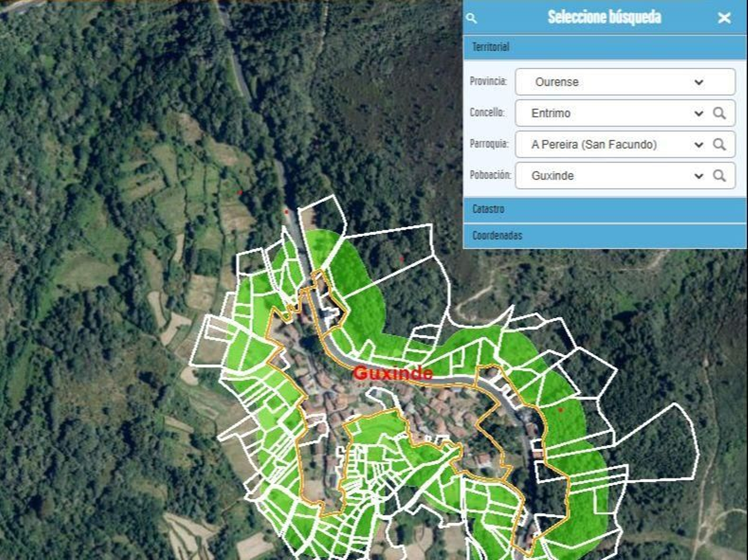Zoom to Poboación Guxinde via magnifier icon
The width and height of the screenshot is (748, 560).
click(x=719, y=176)
